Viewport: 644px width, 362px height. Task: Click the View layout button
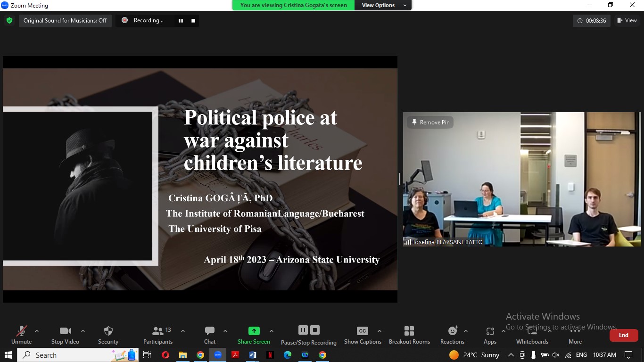tap(627, 20)
